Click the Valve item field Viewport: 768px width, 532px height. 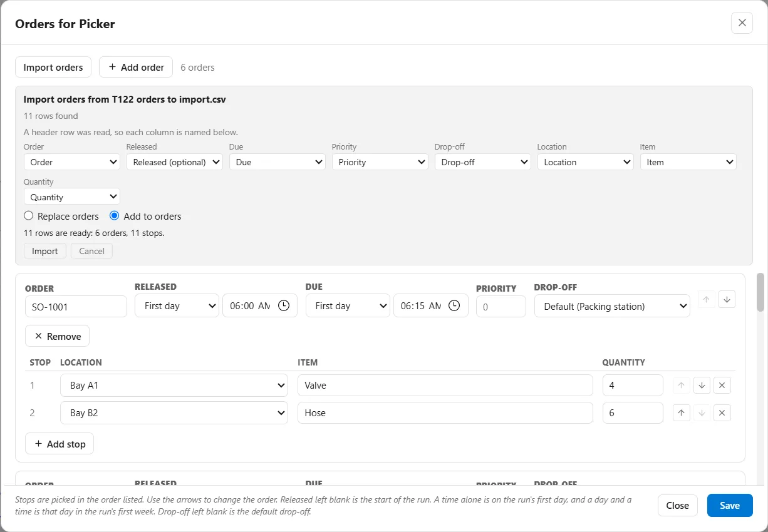click(x=445, y=386)
